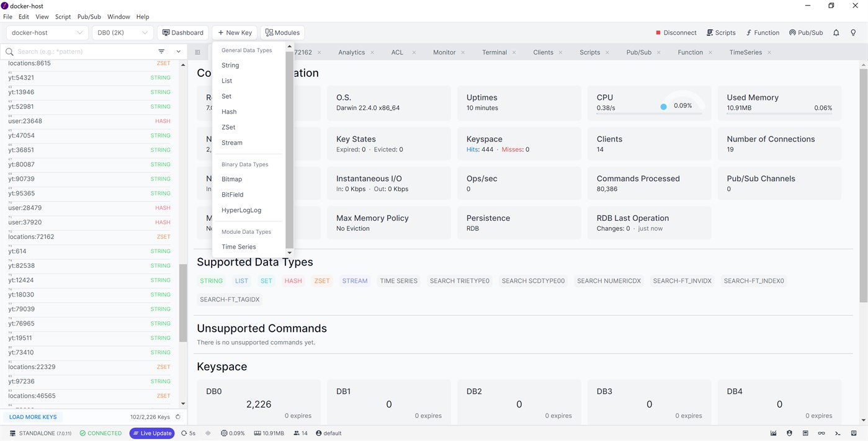Close the TimeSeries tab
The width and height of the screenshot is (868, 441).
pos(769,53)
